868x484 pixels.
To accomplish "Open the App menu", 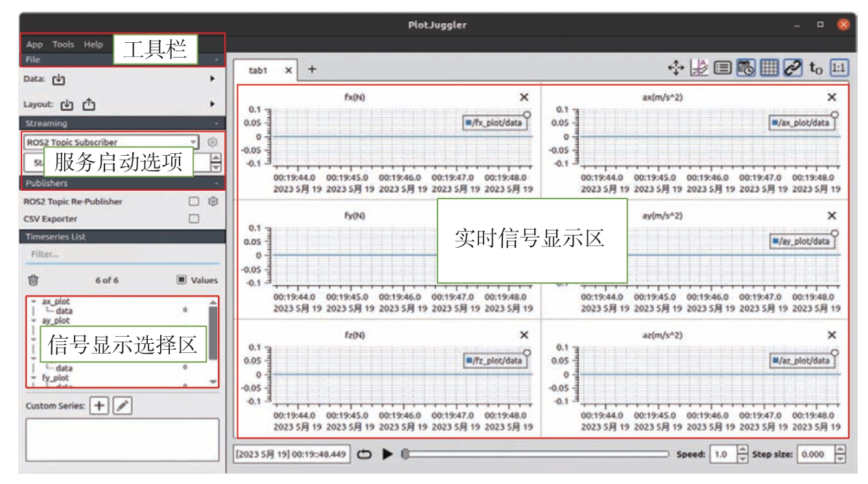I will 34,45.
